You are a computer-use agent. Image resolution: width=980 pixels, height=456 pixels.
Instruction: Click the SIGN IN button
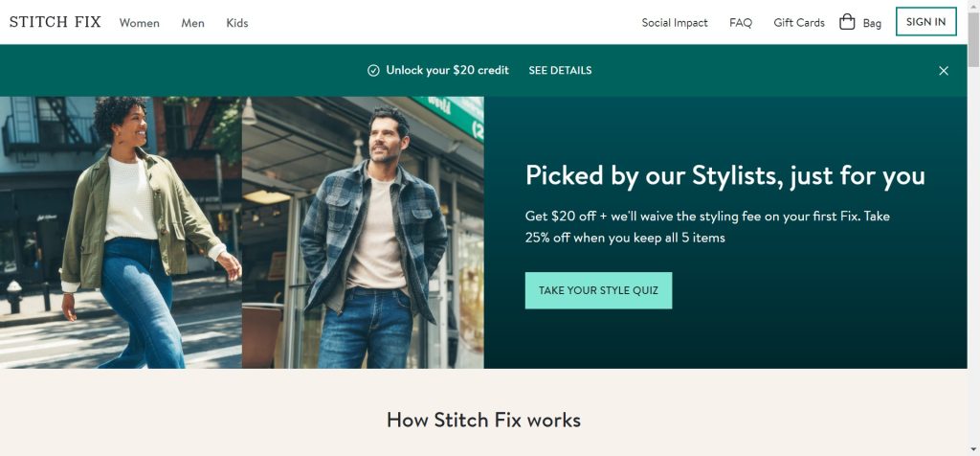(x=925, y=22)
